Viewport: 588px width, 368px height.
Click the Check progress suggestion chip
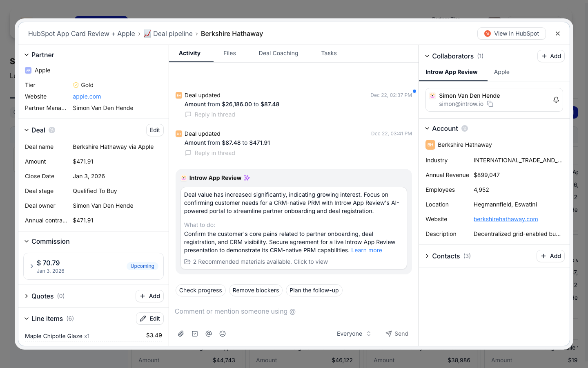pyautogui.click(x=200, y=290)
